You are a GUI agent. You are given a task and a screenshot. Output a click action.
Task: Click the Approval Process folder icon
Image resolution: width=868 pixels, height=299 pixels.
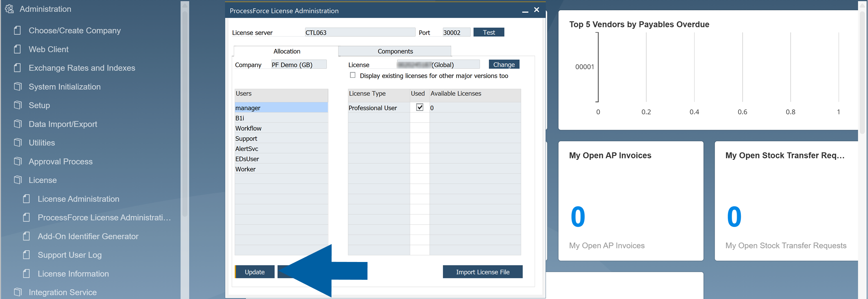point(18,161)
